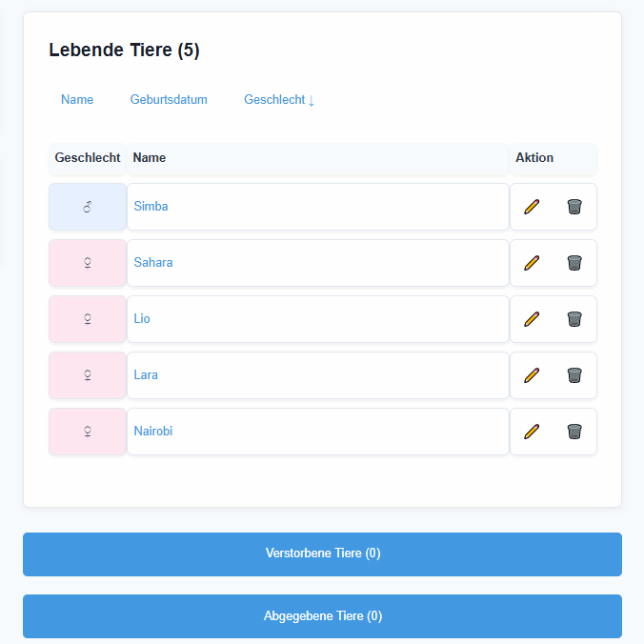644x644 pixels.
Task: Trash the Lara entry
Action: 574,375
